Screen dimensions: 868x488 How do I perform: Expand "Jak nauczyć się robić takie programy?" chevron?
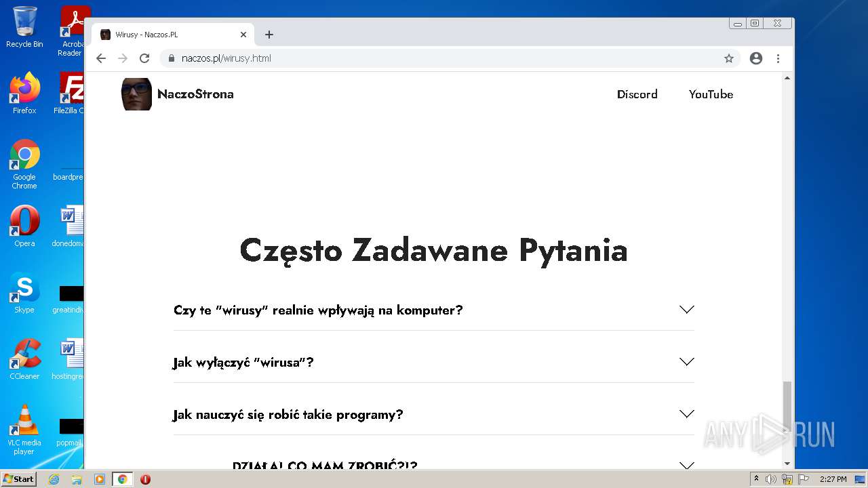pyautogui.click(x=687, y=414)
